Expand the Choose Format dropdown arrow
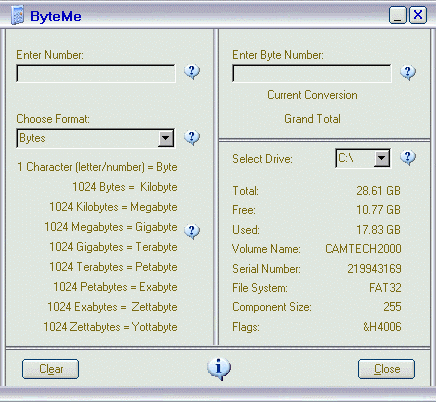The height and width of the screenshot is (402, 436). 166,138
